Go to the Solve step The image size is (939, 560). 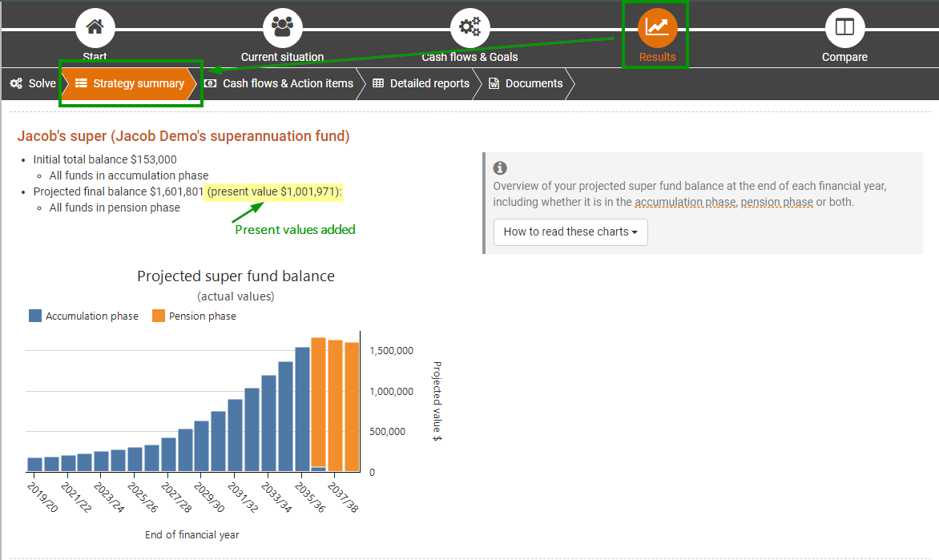point(33,83)
